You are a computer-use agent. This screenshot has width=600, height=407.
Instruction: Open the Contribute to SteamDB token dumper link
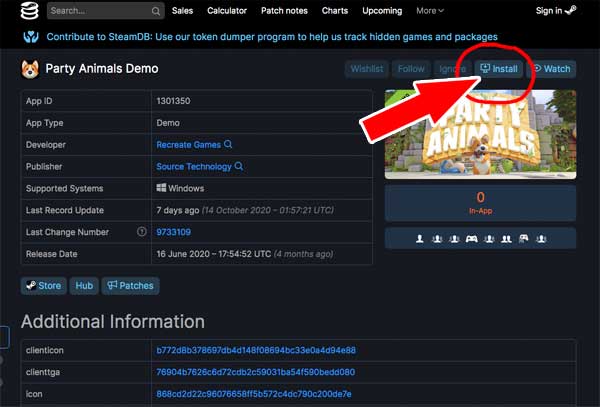(272, 37)
